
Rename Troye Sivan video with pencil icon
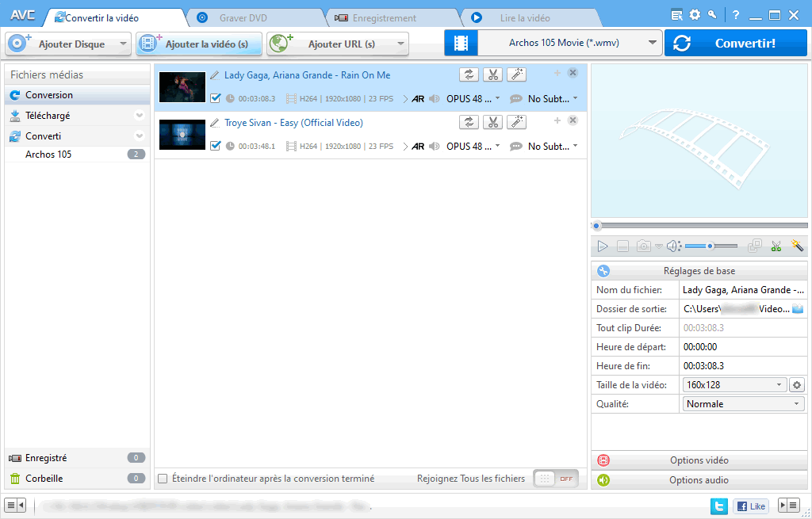coord(215,123)
